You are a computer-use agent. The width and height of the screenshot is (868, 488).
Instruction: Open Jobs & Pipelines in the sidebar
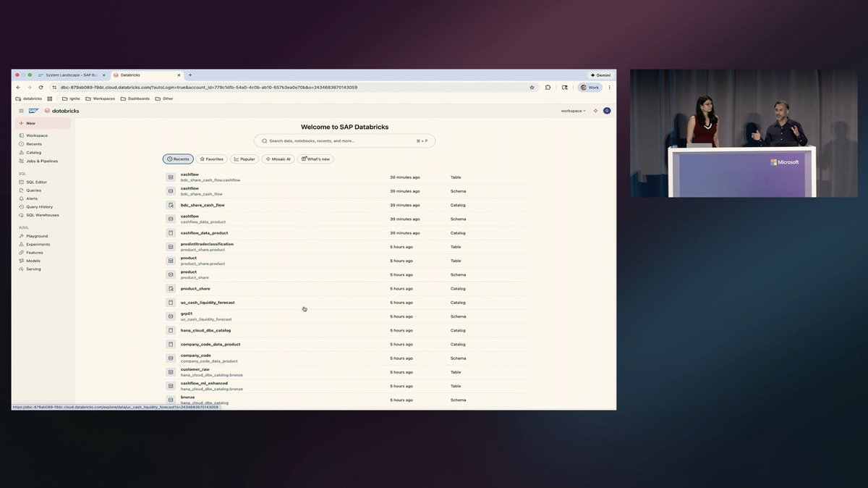[x=43, y=161]
